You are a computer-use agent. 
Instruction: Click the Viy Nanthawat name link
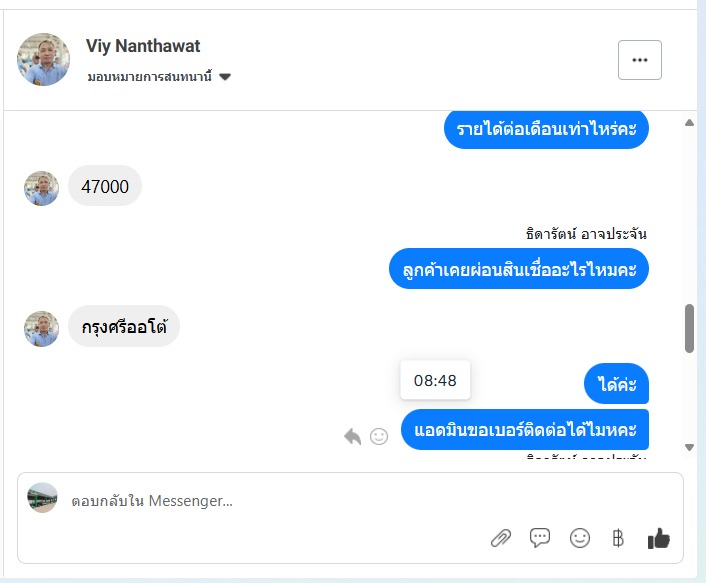tap(143, 46)
